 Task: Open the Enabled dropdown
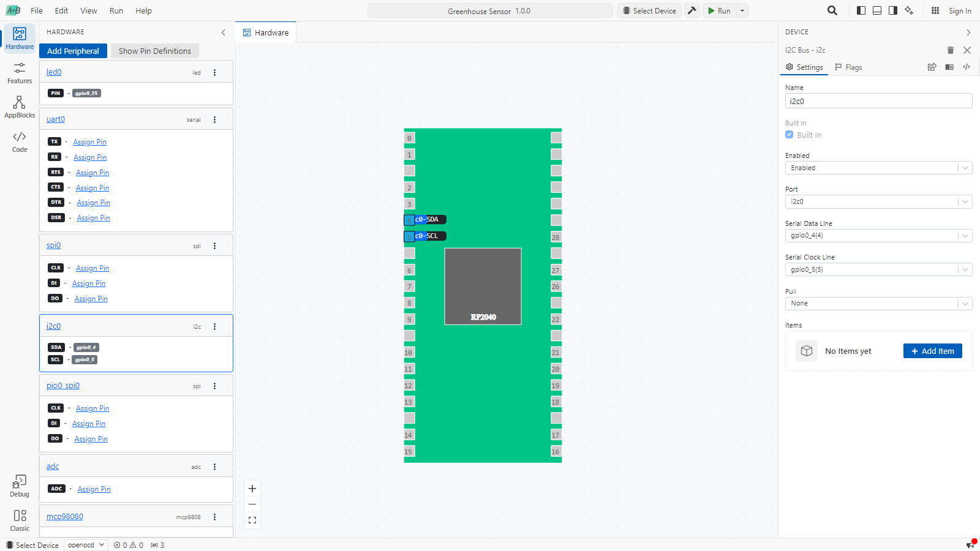coord(878,168)
